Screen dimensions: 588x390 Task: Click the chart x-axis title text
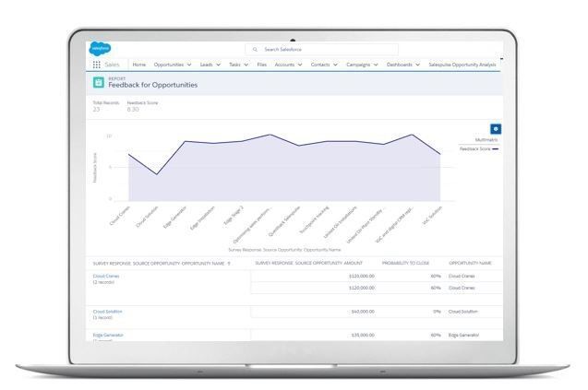tap(284, 250)
